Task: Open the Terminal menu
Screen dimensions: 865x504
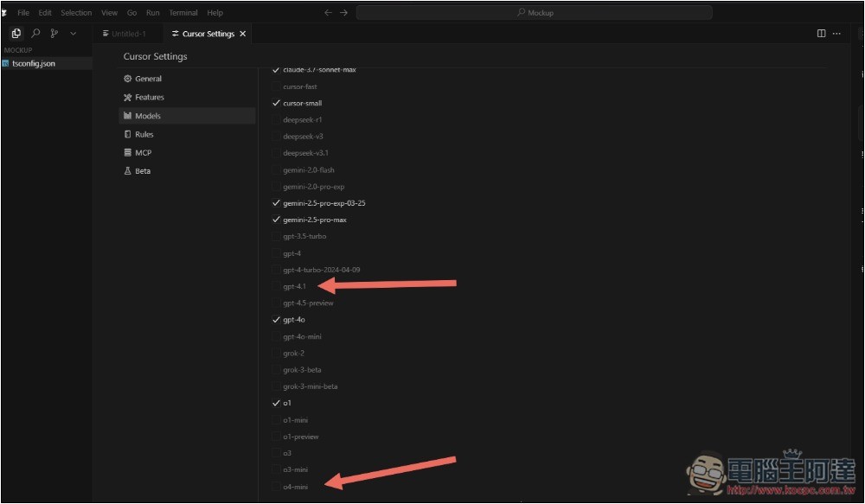Action: click(x=183, y=13)
